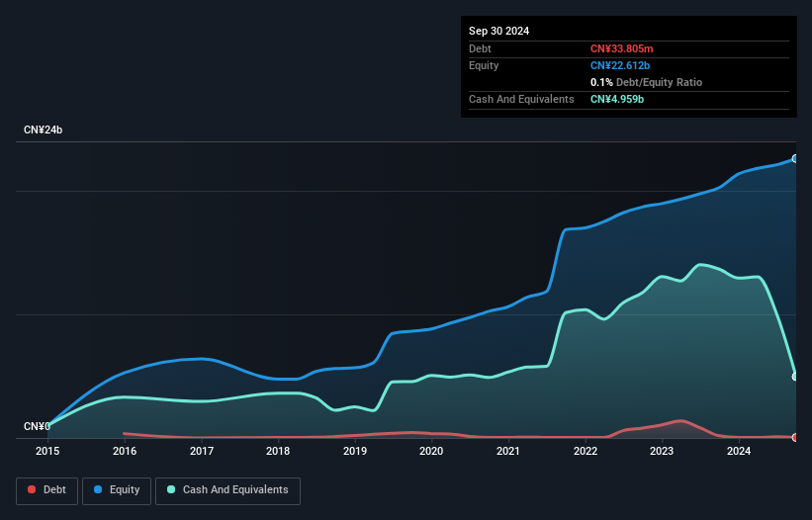Click the 2022 x-axis label

(586, 451)
